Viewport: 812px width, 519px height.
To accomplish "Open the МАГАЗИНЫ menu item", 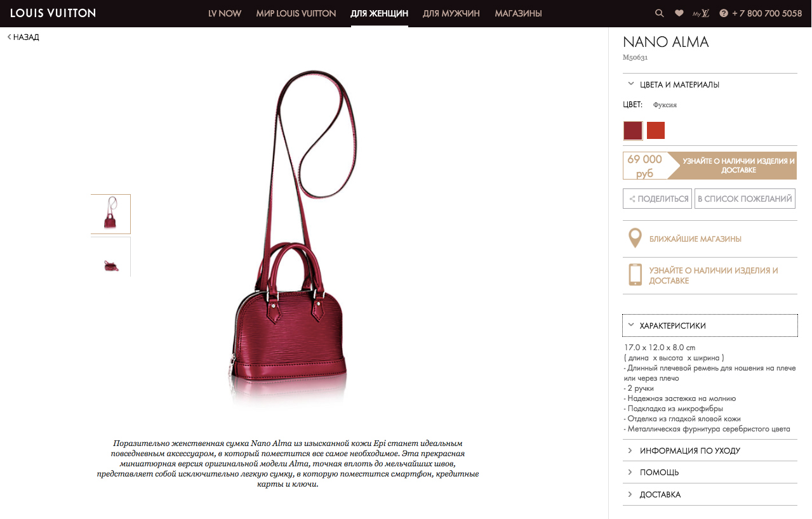I will (518, 13).
